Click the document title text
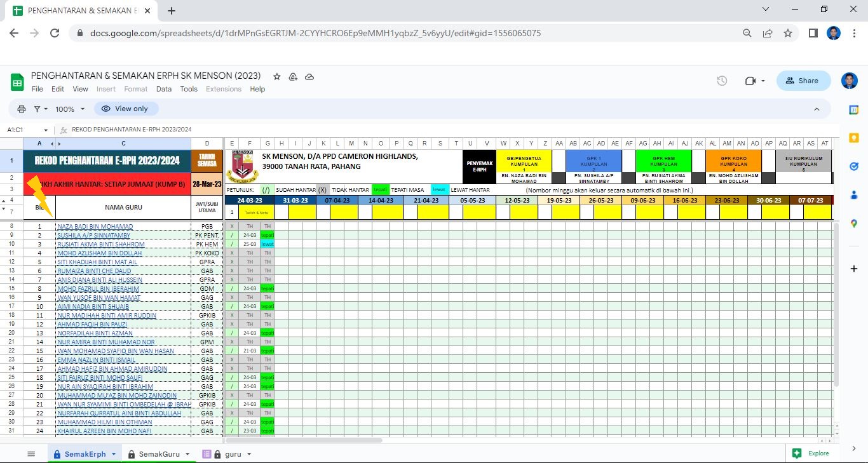 (146, 76)
